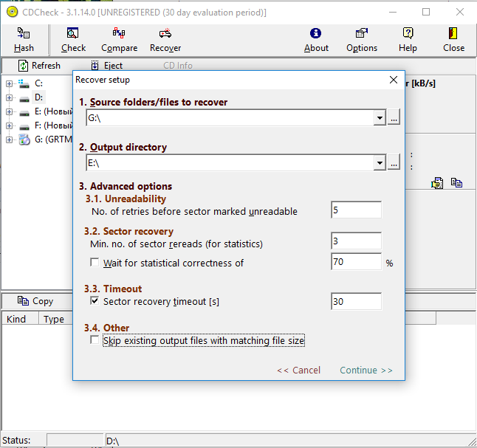Click the Type column header
477x448 pixels.
[x=55, y=319]
